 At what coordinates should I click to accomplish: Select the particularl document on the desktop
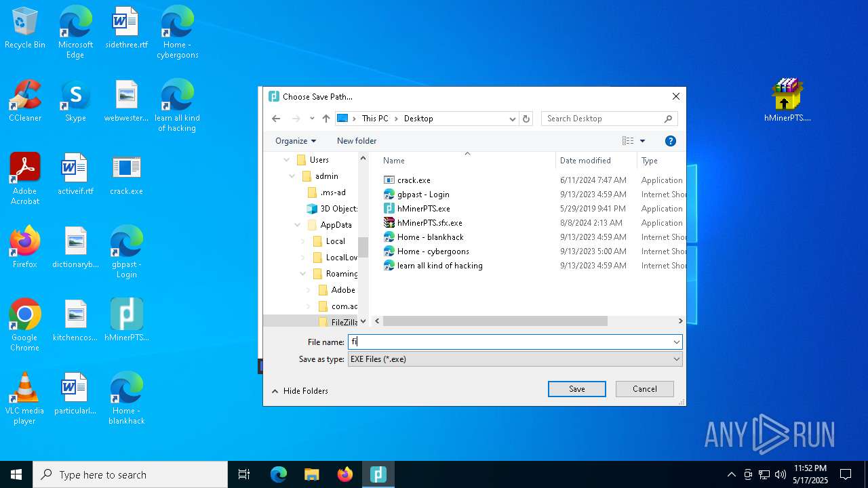[75, 394]
